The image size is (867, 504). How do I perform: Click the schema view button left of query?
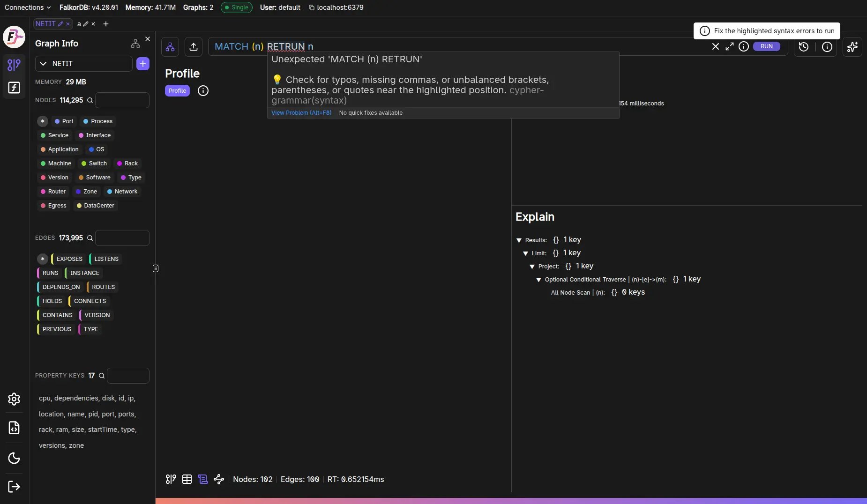[170, 46]
